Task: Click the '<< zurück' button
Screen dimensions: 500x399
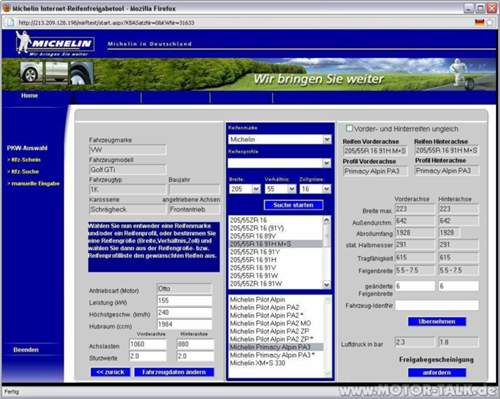Action: pos(110,372)
